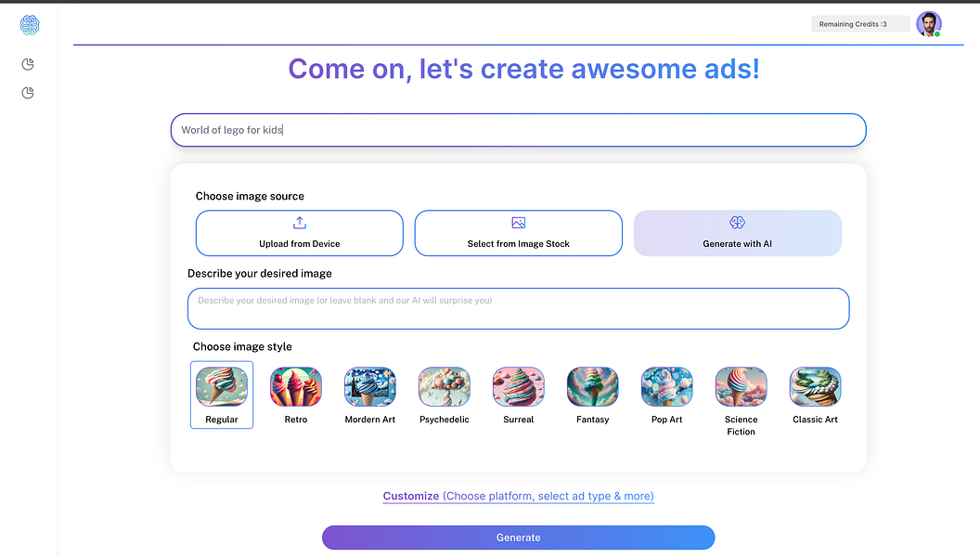This screenshot has width=980, height=557.
Task: Select the Mordern Art image style
Action: 370,395
